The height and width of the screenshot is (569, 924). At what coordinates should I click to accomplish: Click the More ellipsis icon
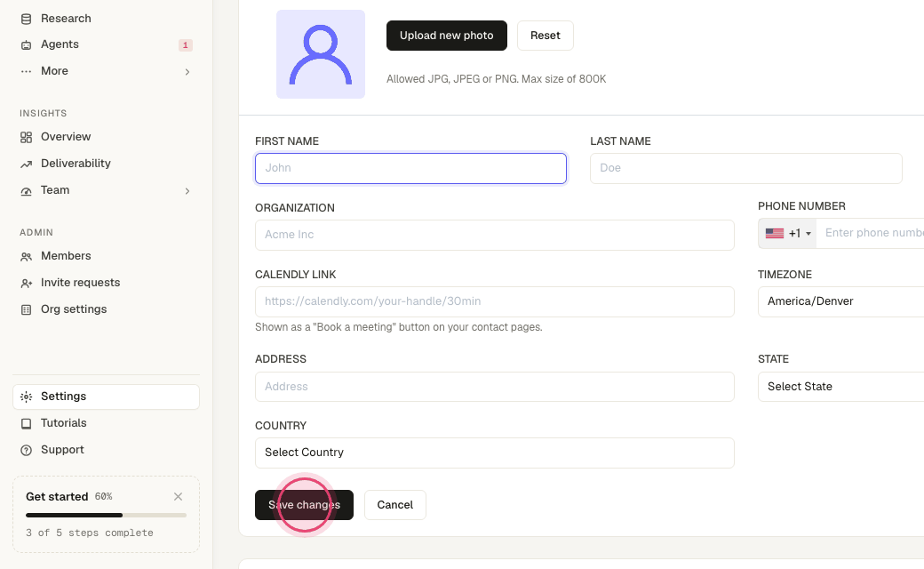coord(26,71)
